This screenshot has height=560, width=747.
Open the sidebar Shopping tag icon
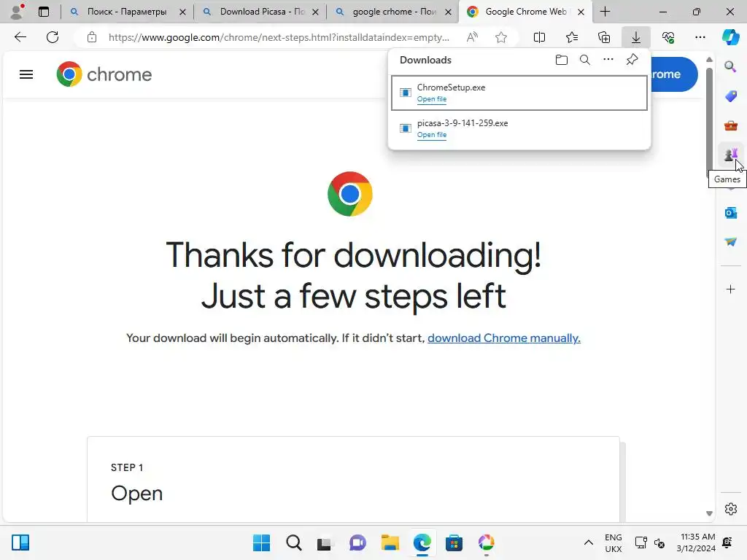[x=730, y=96]
